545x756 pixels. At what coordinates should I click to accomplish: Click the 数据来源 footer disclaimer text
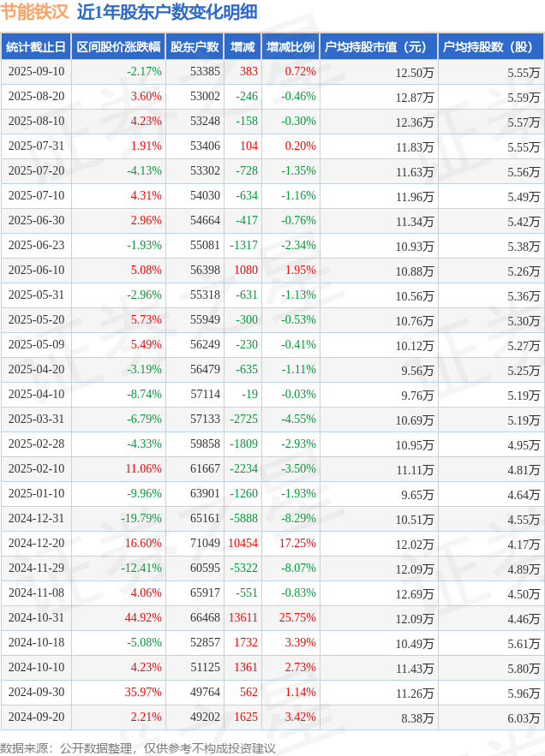(138, 747)
